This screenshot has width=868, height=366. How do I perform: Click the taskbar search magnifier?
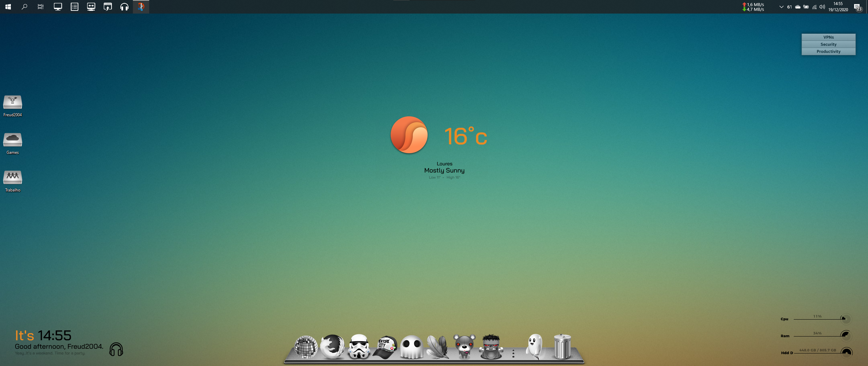24,7
